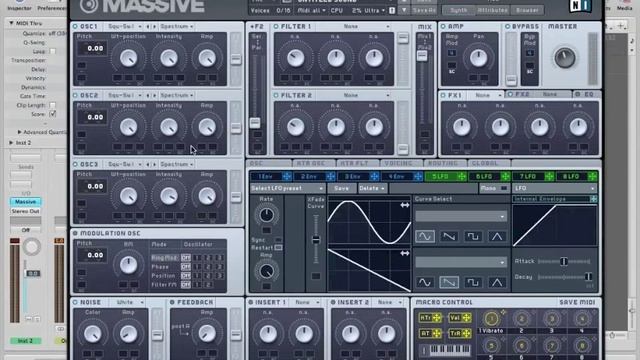Click the Vel macro drag handle
Viewport: 640px width, 360px height.
tap(466, 318)
